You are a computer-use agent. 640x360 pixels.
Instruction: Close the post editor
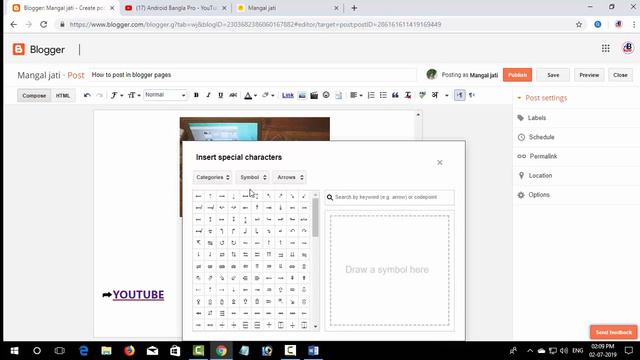pyautogui.click(x=620, y=75)
